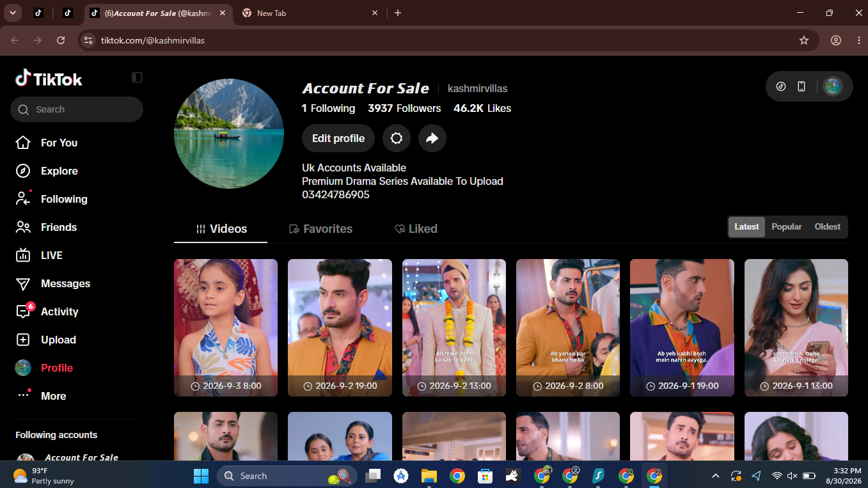Click the TikTok logo
The image size is (868, 488).
[x=49, y=78]
